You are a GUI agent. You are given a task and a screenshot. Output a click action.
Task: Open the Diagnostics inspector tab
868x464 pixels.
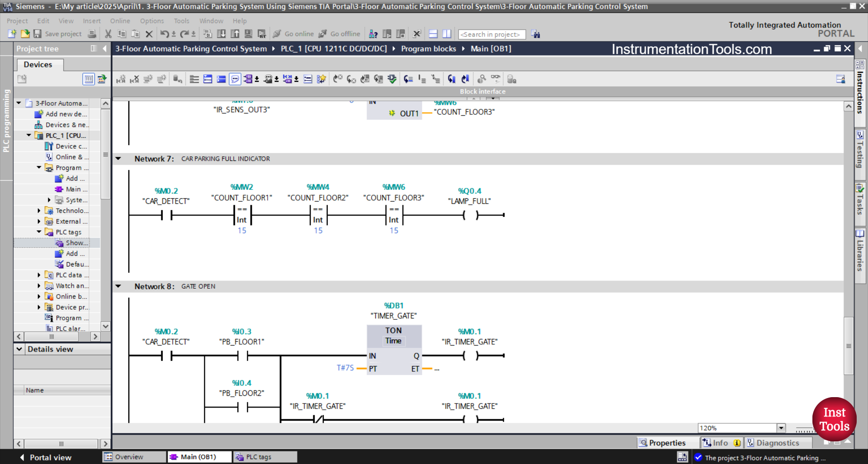(x=777, y=443)
